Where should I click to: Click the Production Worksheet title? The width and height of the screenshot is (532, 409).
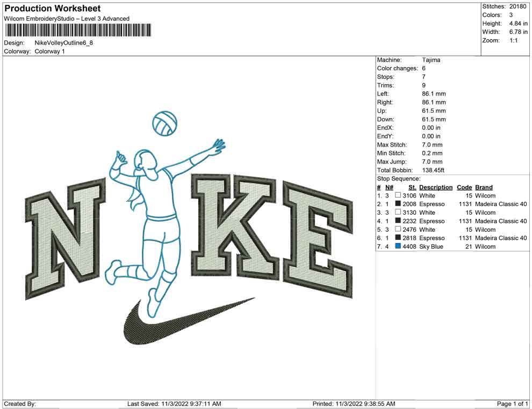[53, 9]
